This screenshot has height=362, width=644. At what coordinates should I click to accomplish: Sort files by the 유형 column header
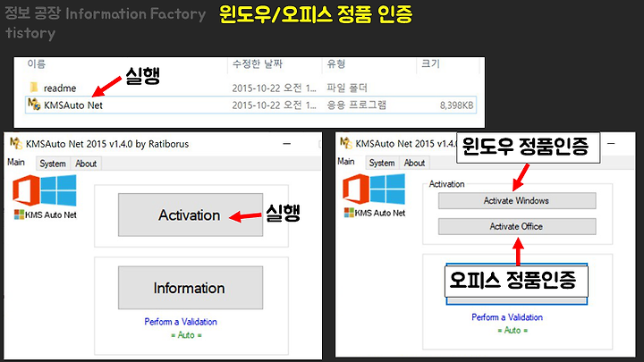tap(336, 64)
